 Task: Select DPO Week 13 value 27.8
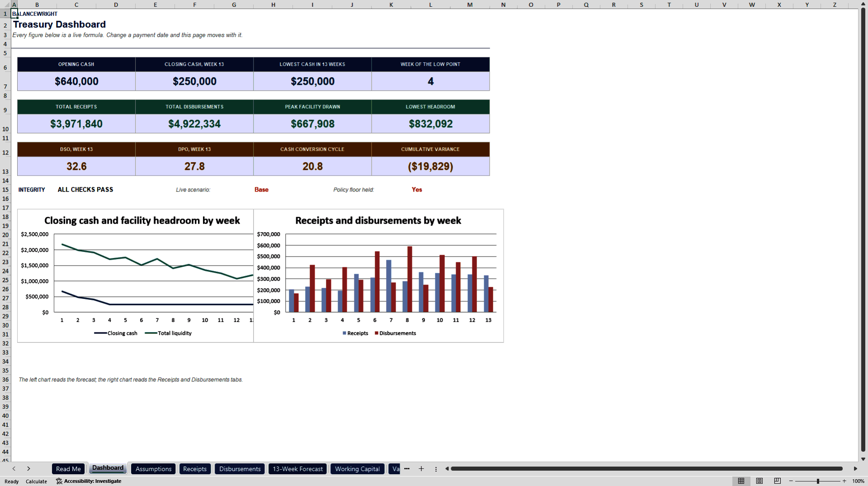point(194,166)
